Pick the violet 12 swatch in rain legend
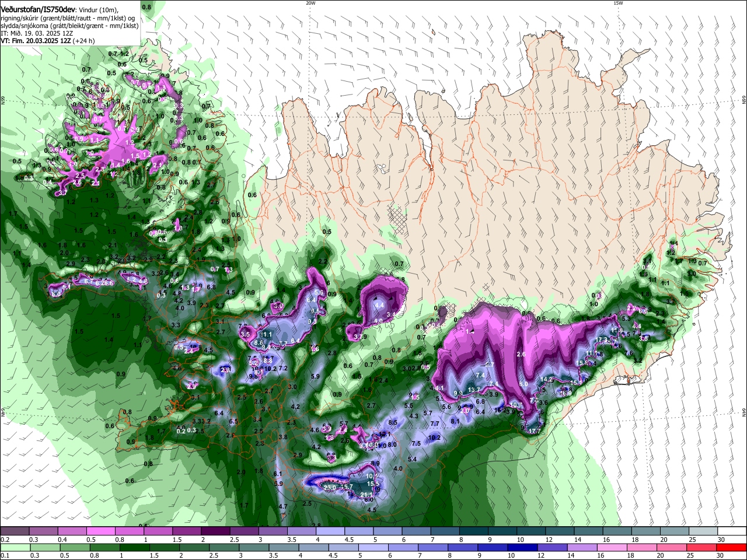747x560 pixels. pyautogui.click(x=552, y=547)
